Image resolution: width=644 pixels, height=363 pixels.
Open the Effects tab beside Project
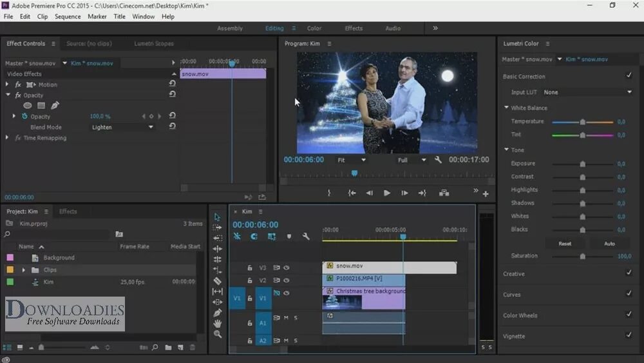(x=68, y=211)
